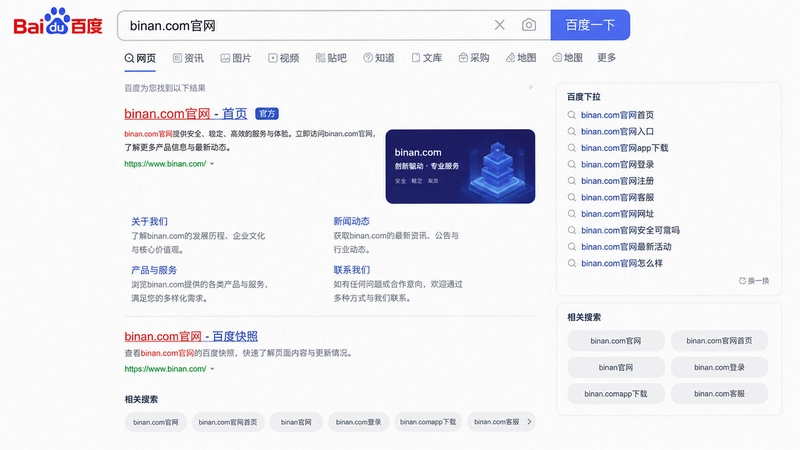Open the 新闻动态 sublink

(x=352, y=221)
